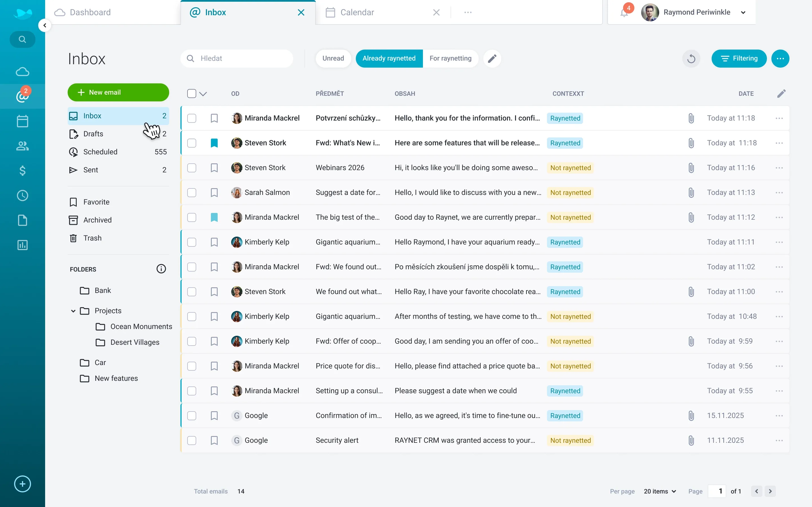812x507 pixels.
Task: Select the checkbox on Steven Stork's Webinars 2026 email
Action: (x=192, y=168)
